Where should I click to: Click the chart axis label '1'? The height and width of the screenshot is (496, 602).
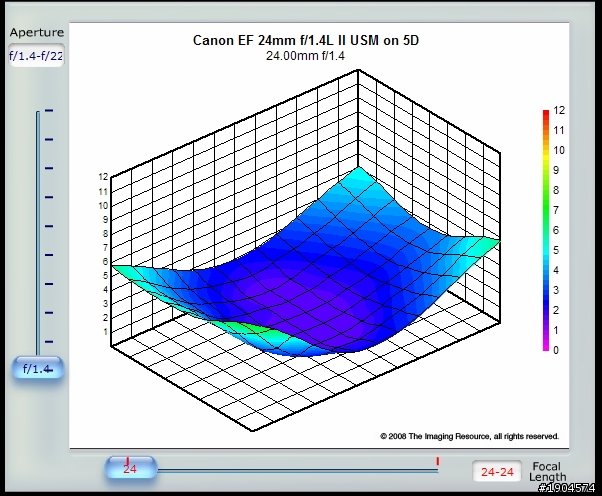106,331
